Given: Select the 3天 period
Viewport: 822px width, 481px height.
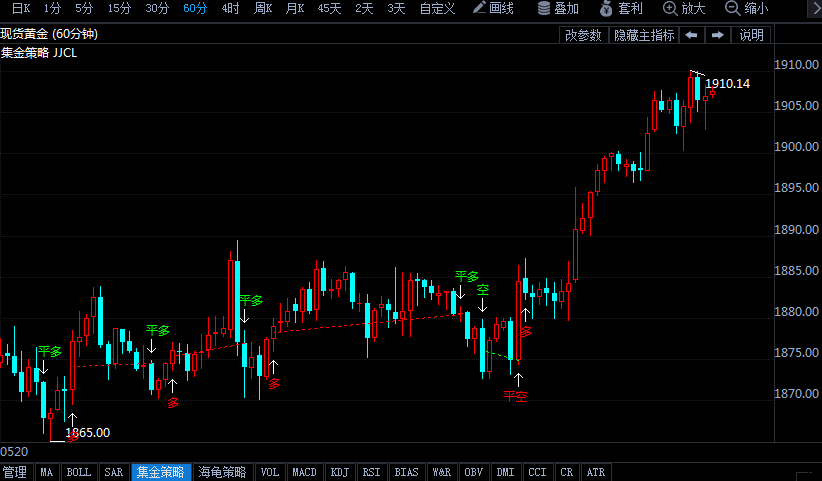Looking at the screenshot, I should [x=396, y=8].
